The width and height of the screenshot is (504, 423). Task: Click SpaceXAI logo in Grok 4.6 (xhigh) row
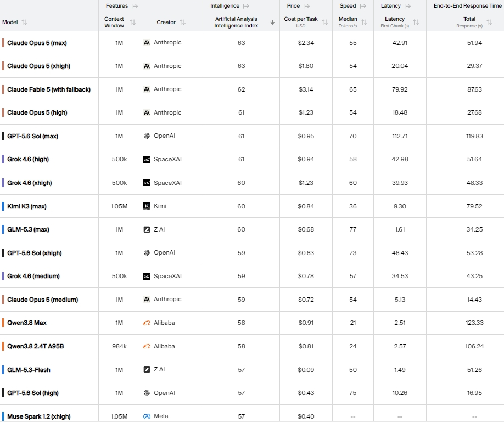(147, 183)
